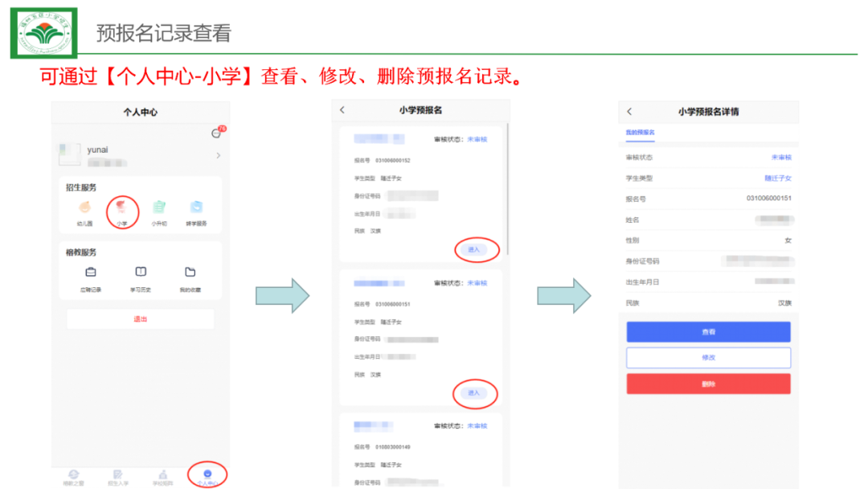
Task: Go back from 小学预报名 list page
Action: point(342,110)
